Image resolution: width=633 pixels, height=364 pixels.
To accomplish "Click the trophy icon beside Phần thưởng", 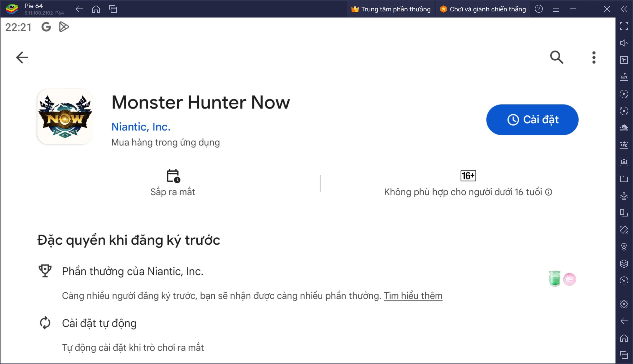I will pyautogui.click(x=45, y=271).
